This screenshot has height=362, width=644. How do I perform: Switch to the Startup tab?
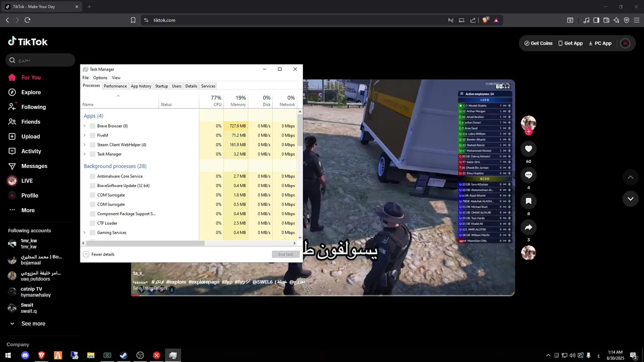pyautogui.click(x=162, y=86)
